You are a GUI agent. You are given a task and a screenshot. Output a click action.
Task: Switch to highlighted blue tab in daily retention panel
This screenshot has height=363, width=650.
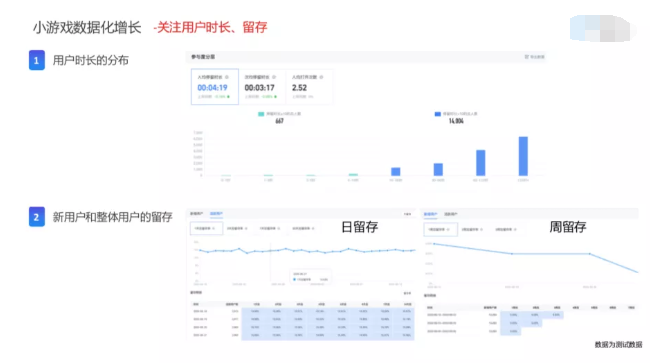pyautogui.click(x=216, y=214)
